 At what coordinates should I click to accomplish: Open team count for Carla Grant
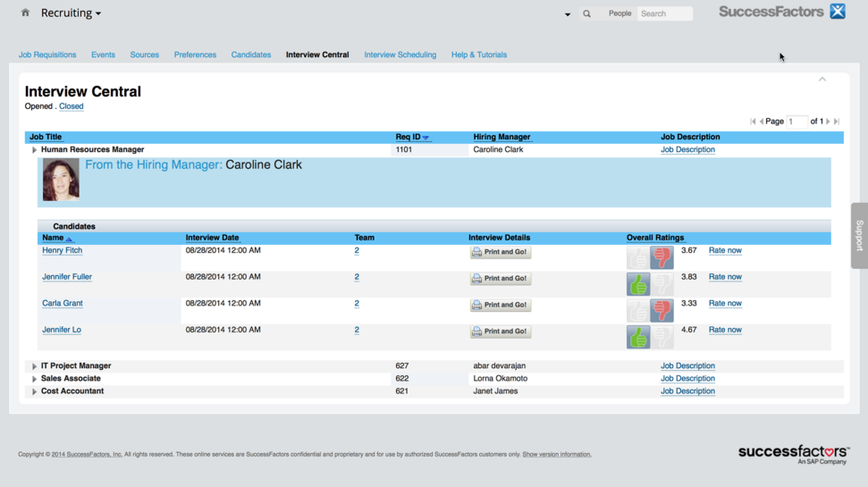click(357, 303)
